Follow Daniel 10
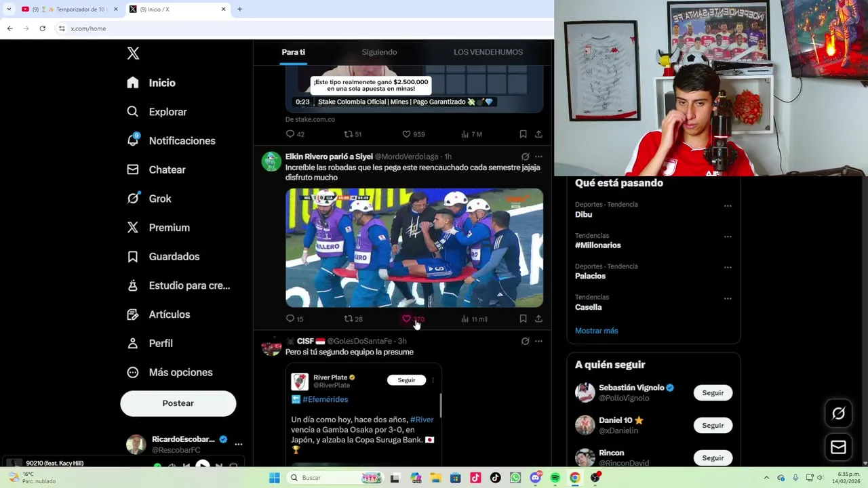This screenshot has height=488, width=868. point(713,426)
